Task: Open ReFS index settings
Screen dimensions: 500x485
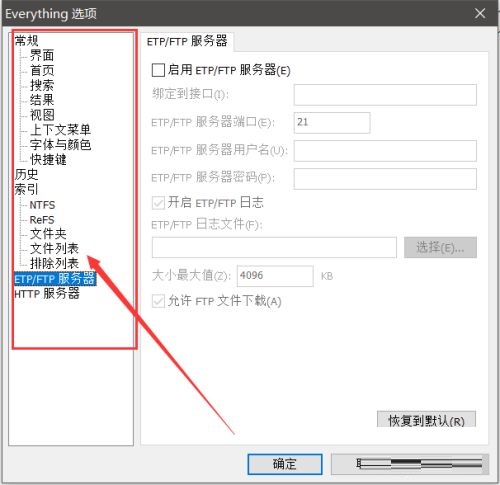Action: click(42, 220)
